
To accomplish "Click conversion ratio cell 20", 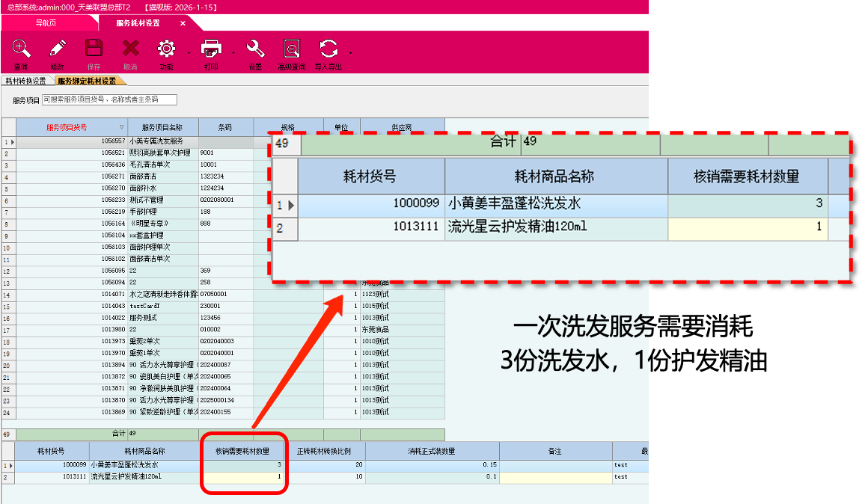I will pyautogui.click(x=325, y=465).
